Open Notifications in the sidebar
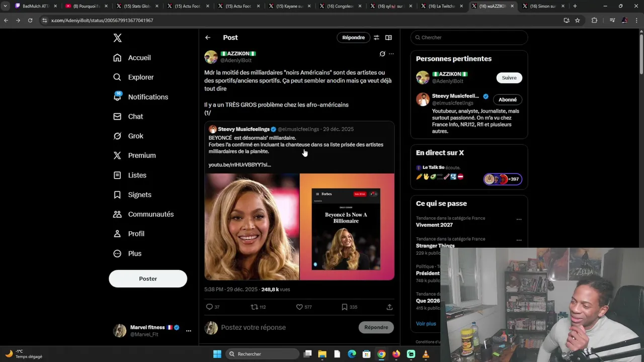The width and height of the screenshot is (644, 362). tap(140, 97)
